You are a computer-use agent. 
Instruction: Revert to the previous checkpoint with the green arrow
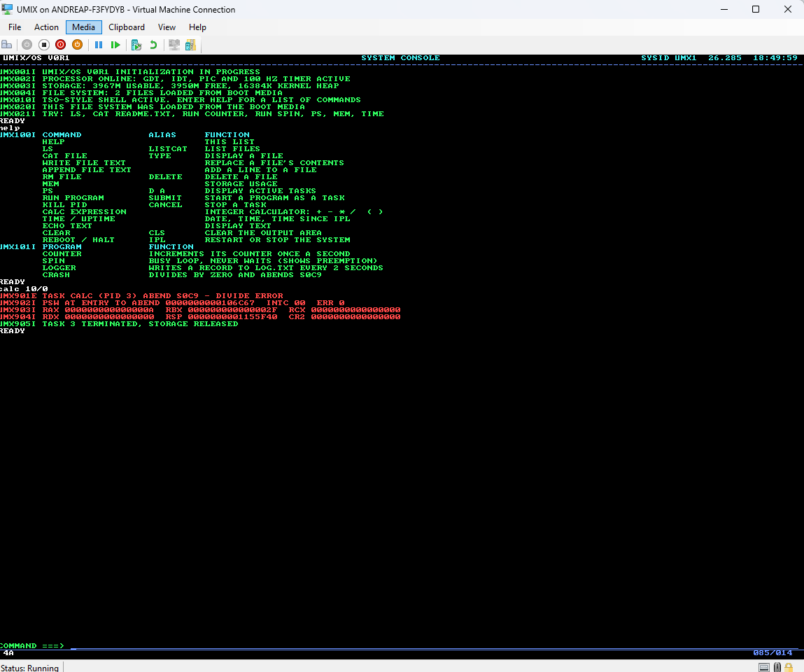point(153,45)
